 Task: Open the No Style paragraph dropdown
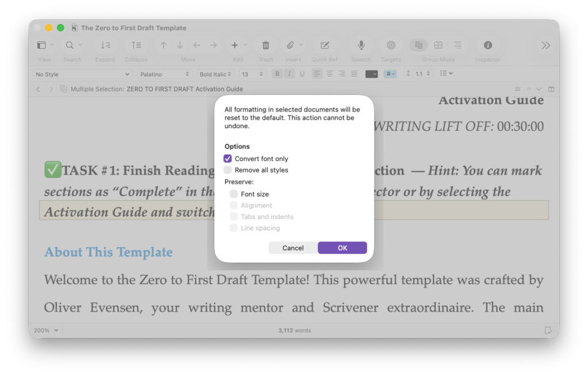(x=83, y=74)
